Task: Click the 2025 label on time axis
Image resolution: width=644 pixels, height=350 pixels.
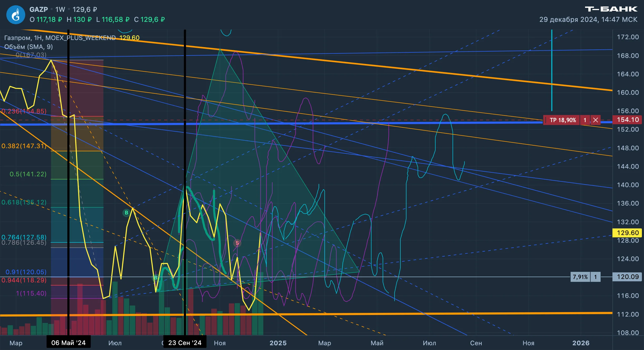Action: click(278, 343)
